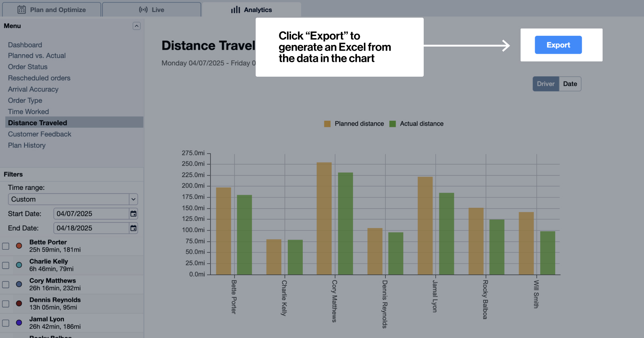
Task: Toggle Actual distance legend swatch
Action: 393,124
